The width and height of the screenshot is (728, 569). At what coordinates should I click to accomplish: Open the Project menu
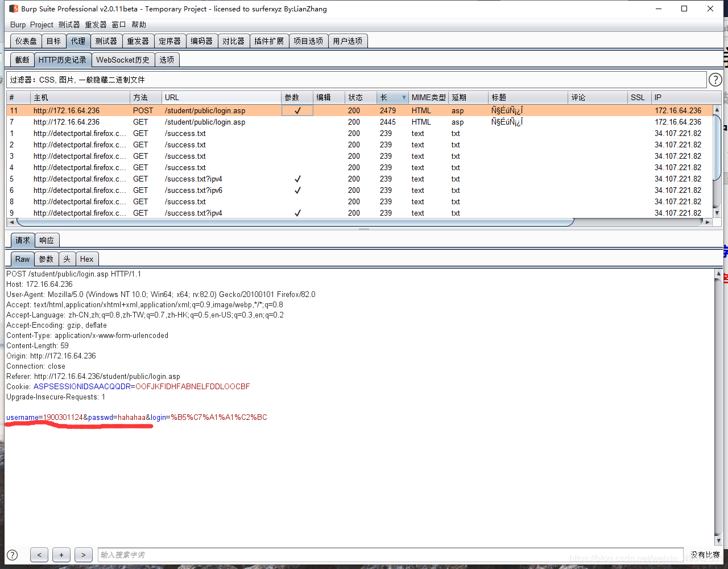pos(42,24)
